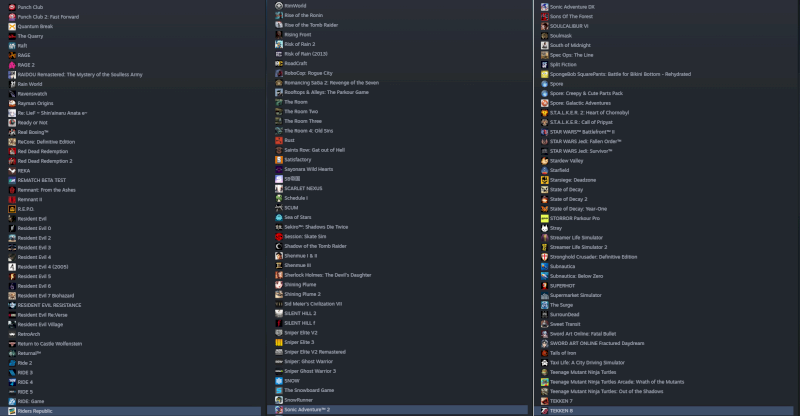Click the Red Dead Redemption 2 icon
800x416 pixels.
point(12,161)
